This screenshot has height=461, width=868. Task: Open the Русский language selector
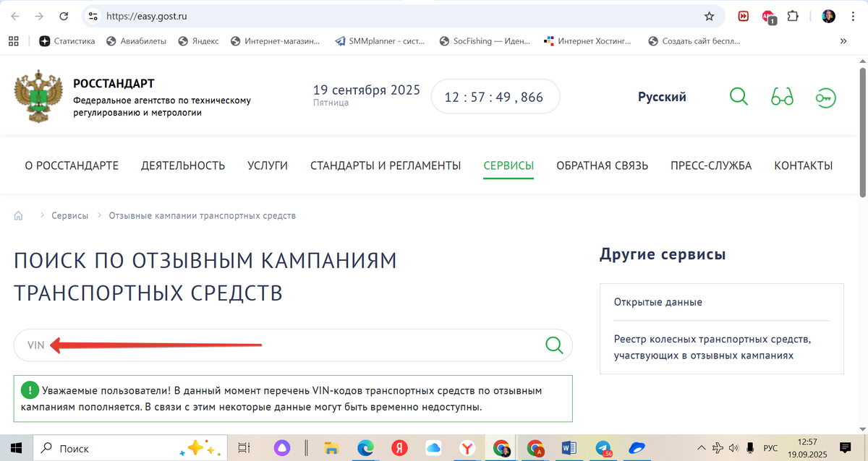point(661,96)
